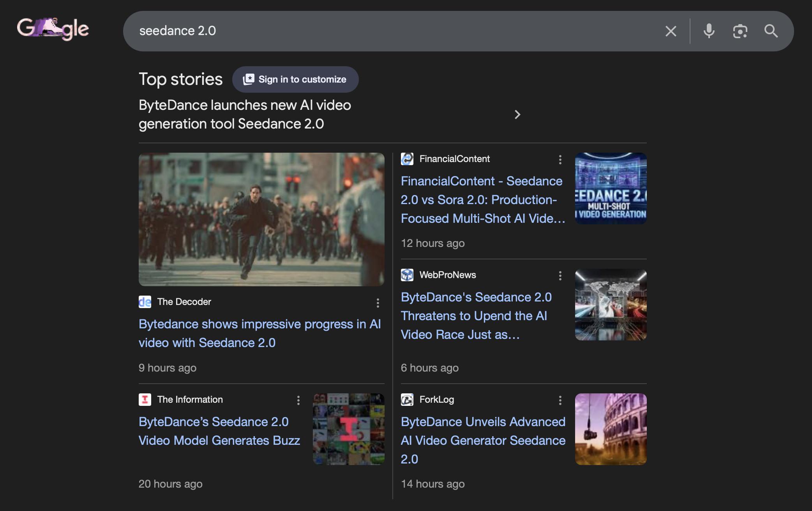Open ByteDance launches new AI video headline
The width and height of the screenshot is (812, 511).
pyautogui.click(x=245, y=115)
